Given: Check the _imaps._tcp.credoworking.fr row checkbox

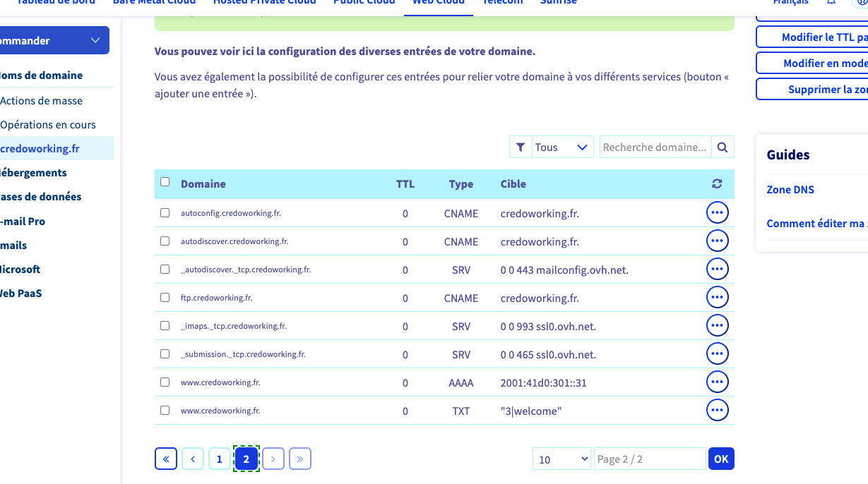Looking at the screenshot, I should 165,326.
